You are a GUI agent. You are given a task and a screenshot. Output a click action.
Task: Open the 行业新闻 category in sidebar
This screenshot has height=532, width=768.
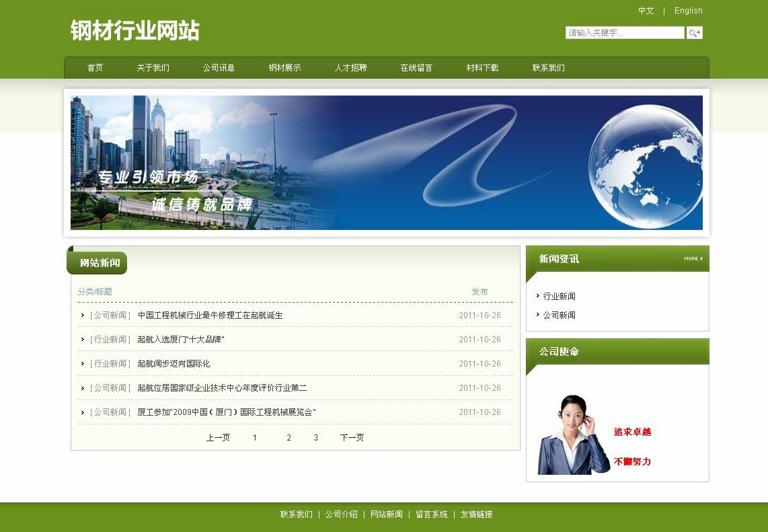click(x=559, y=297)
